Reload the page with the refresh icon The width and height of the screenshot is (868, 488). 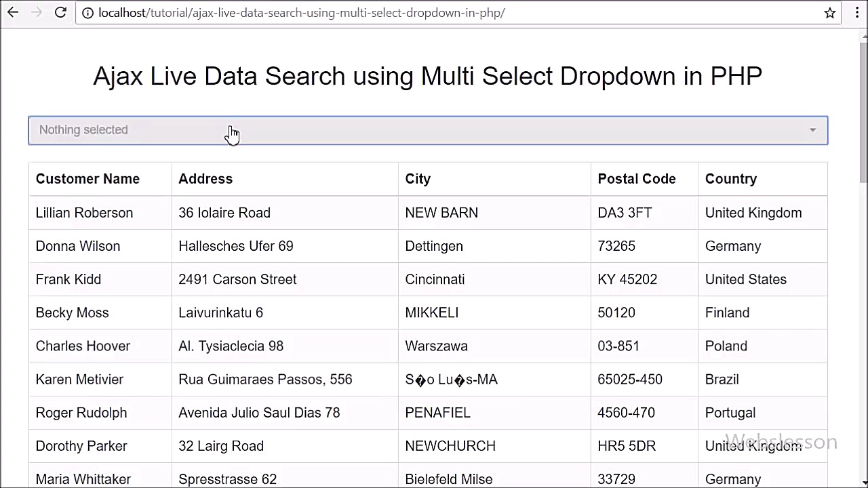(60, 12)
